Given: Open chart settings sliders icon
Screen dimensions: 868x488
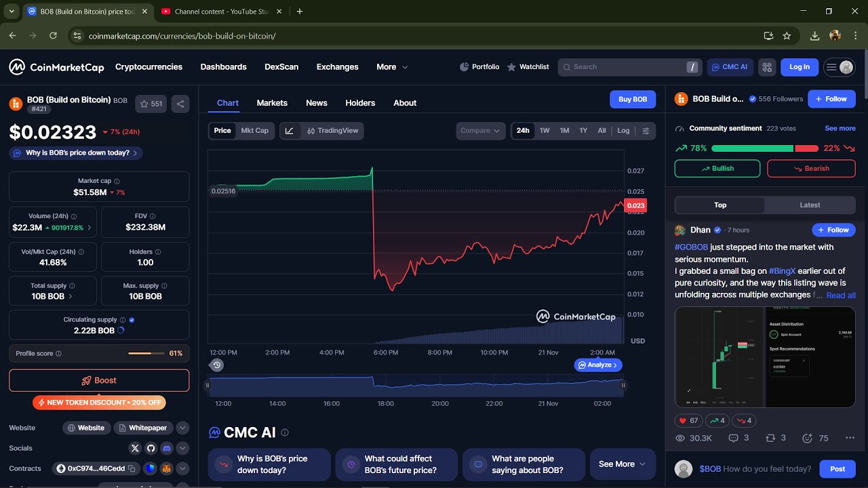Looking at the screenshot, I should 646,131.
